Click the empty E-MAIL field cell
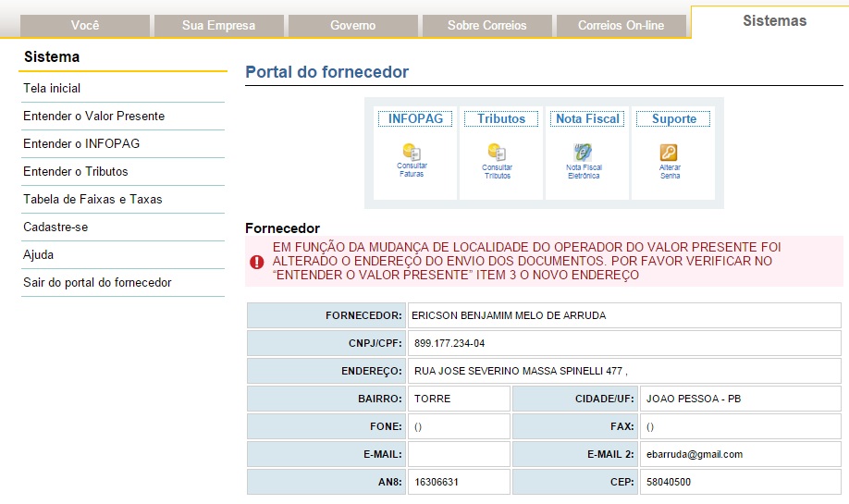 (x=459, y=454)
